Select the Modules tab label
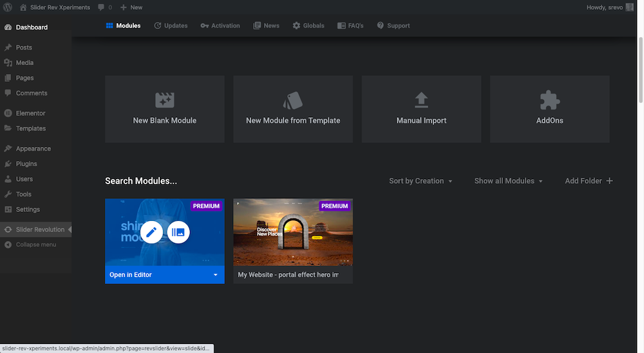 point(128,26)
